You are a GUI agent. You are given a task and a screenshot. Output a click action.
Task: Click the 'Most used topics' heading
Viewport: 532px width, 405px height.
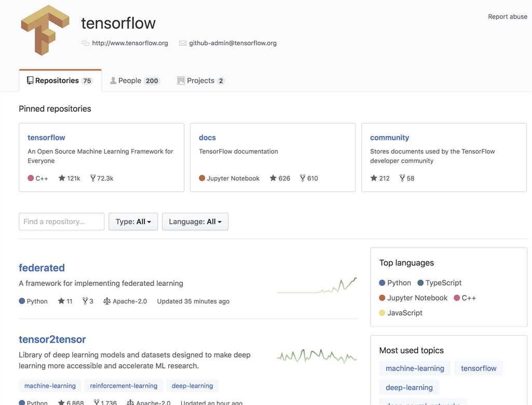click(411, 351)
